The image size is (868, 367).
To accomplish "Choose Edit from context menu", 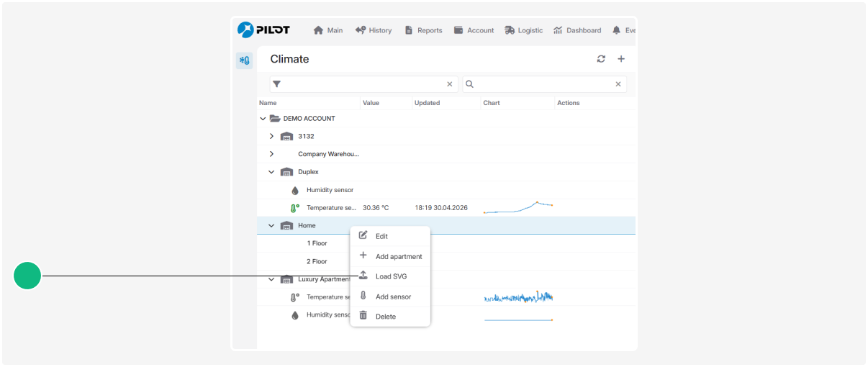I will 390,236.
